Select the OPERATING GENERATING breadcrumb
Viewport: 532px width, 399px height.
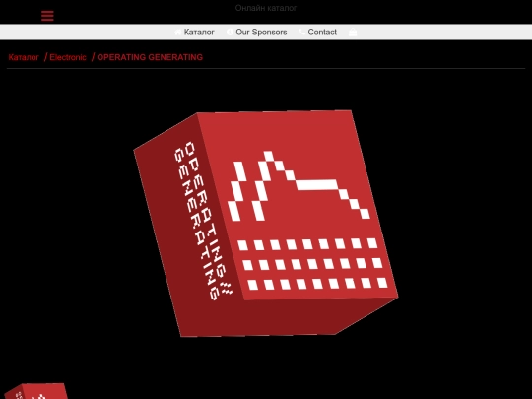point(150,57)
